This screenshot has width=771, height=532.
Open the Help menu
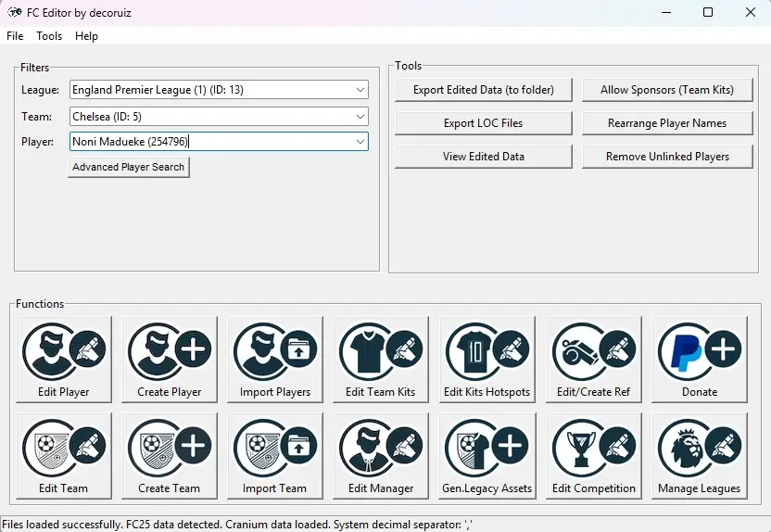(86, 36)
